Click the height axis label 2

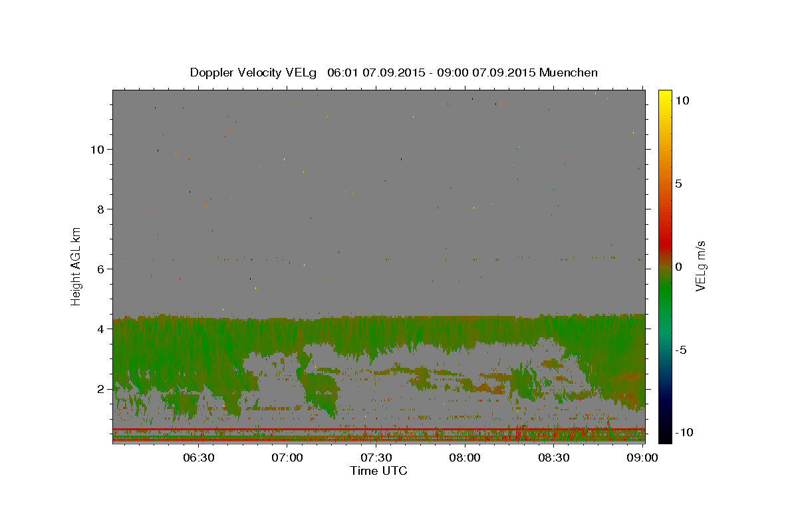tap(101, 388)
